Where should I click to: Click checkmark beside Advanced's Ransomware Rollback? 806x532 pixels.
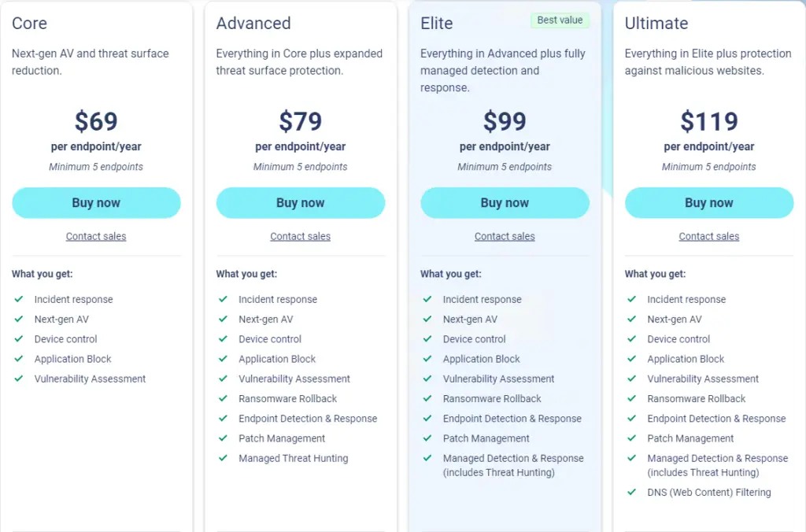point(223,398)
